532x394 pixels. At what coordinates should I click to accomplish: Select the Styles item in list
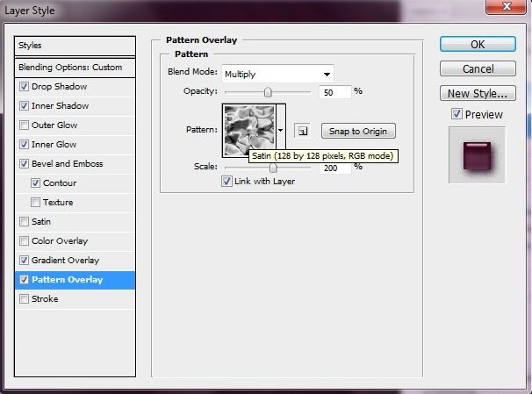tap(76, 46)
